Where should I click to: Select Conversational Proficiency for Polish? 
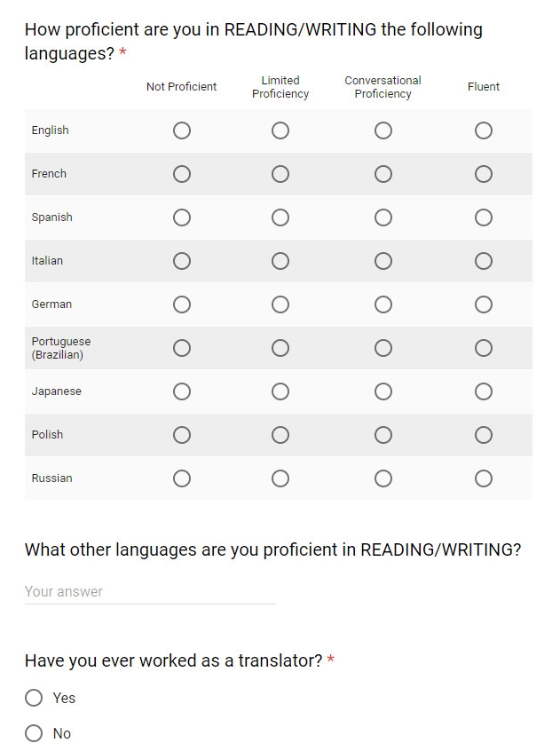point(383,435)
